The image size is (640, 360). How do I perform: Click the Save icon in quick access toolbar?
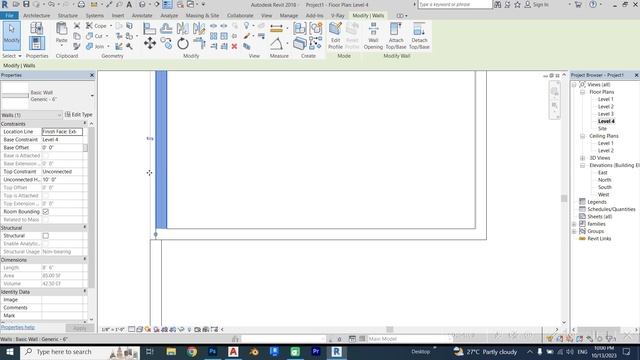pos(26,4)
